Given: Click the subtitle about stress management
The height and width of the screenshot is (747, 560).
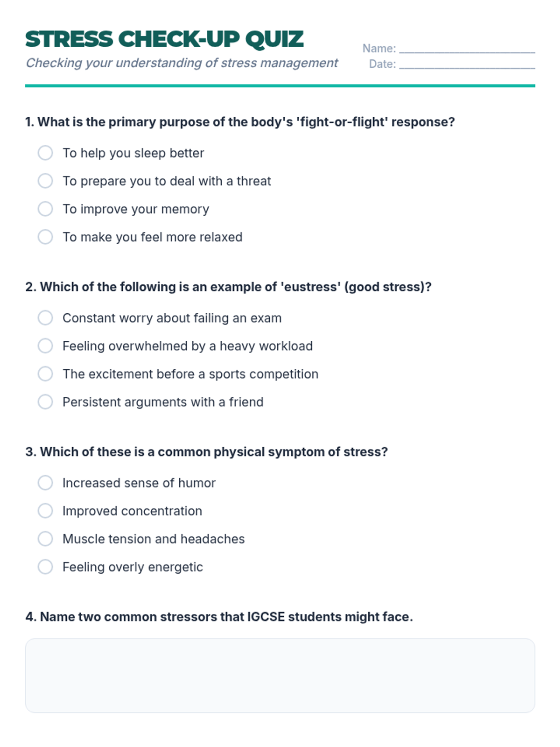Looking at the screenshot, I should [182, 63].
